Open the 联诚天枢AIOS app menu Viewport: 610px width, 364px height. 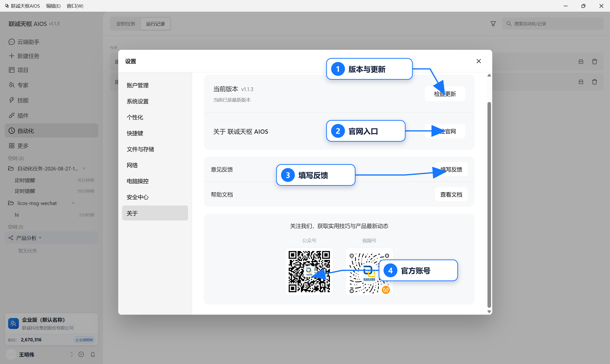[x=23, y=6]
